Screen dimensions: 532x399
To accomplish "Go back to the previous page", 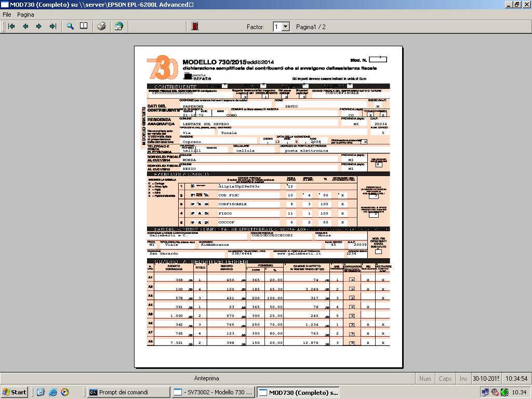I will [x=25, y=26].
